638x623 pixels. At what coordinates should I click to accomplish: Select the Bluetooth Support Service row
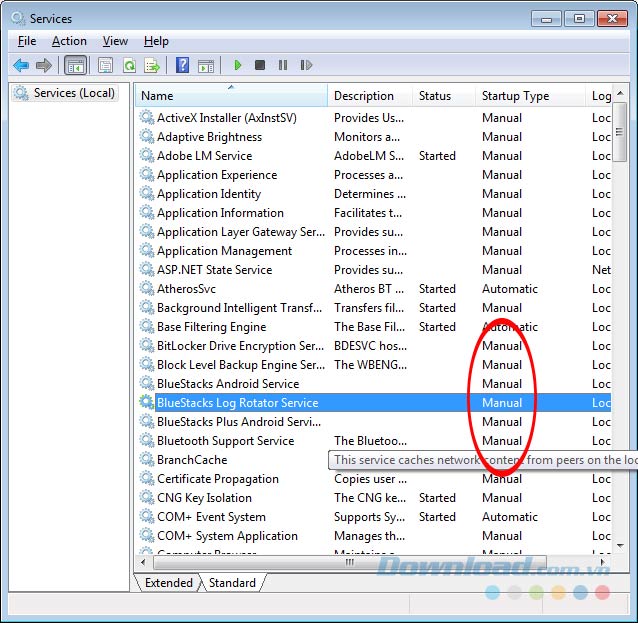(x=225, y=441)
